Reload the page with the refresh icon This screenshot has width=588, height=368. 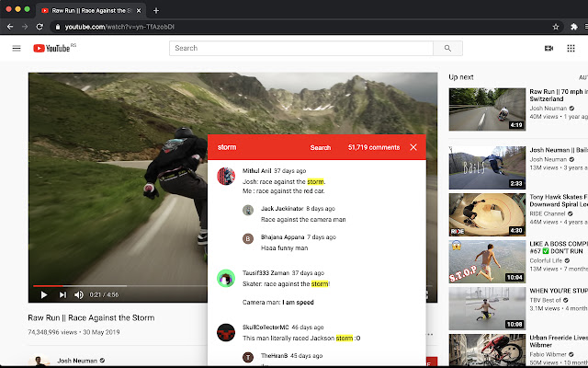[40, 27]
